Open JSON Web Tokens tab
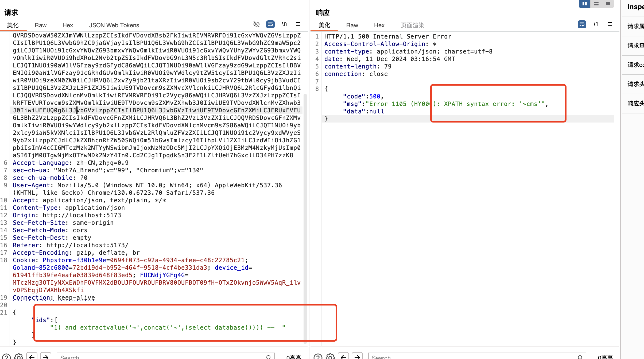 point(114,25)
